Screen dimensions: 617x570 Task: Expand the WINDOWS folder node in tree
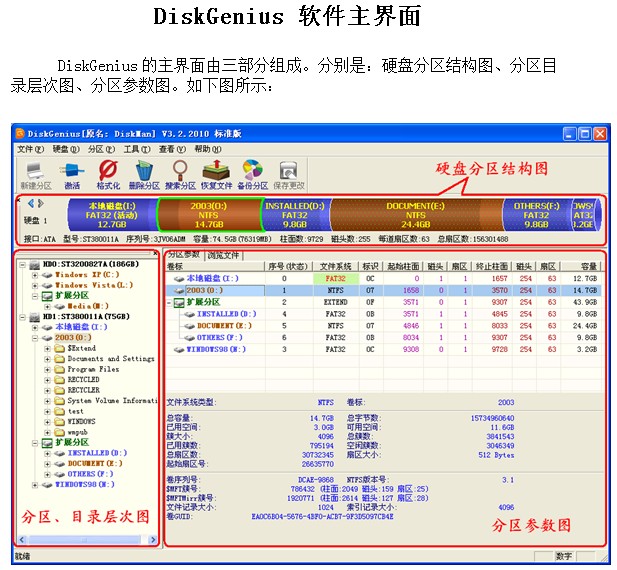(x=47, y=422)
